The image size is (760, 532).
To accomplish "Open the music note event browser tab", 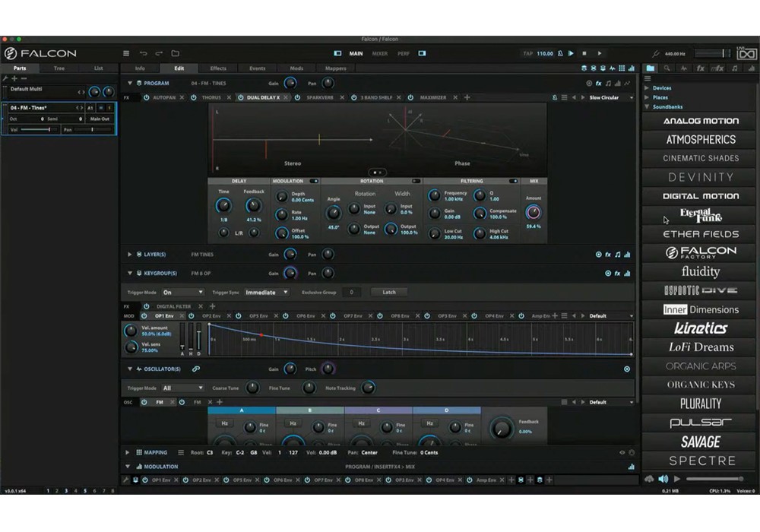I will (x=735, y=68).
